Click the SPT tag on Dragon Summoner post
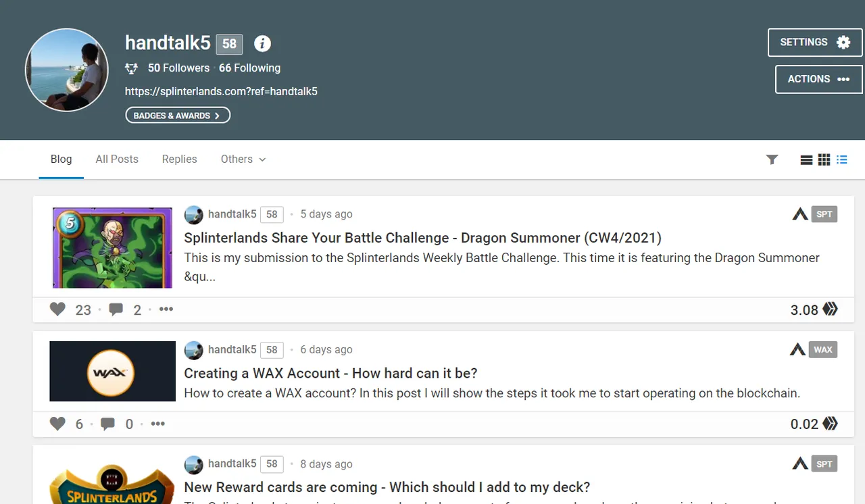 (x=824, y=214)
